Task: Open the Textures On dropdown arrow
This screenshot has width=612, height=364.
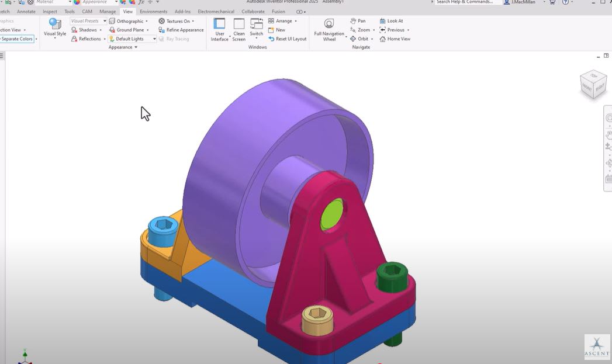Action: 193,21
